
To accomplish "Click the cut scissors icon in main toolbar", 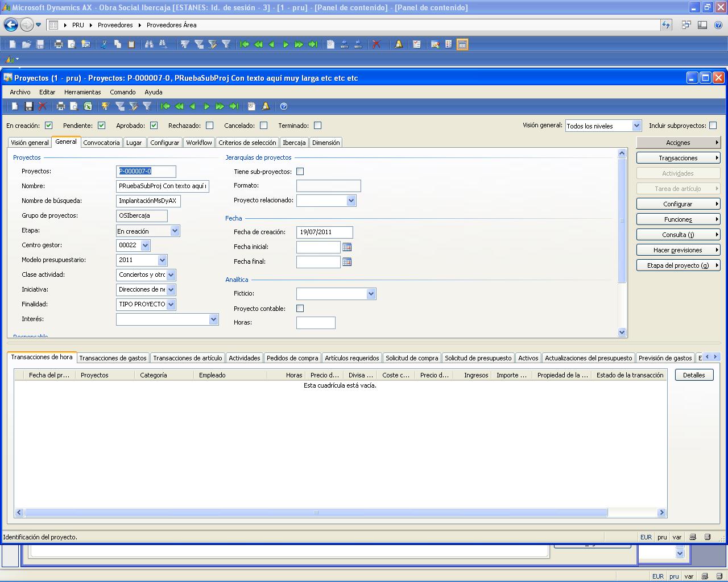I will click(x=104, y=44).
